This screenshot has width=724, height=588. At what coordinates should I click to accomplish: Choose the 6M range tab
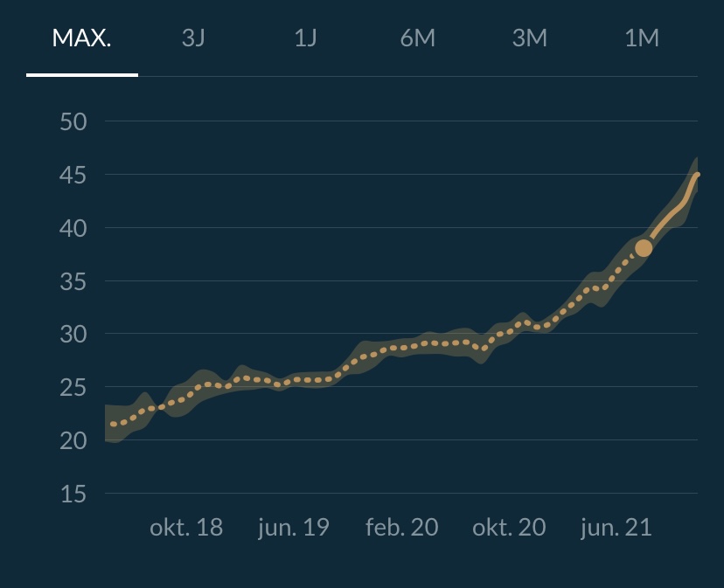tap(417, 38)
